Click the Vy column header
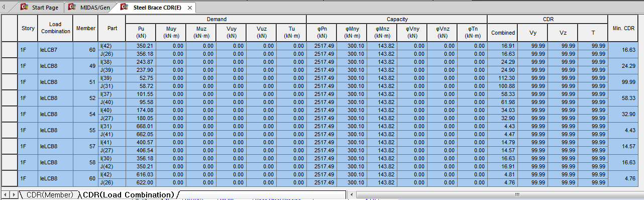This screenshot has height=200, width=644. pos(532,32)
